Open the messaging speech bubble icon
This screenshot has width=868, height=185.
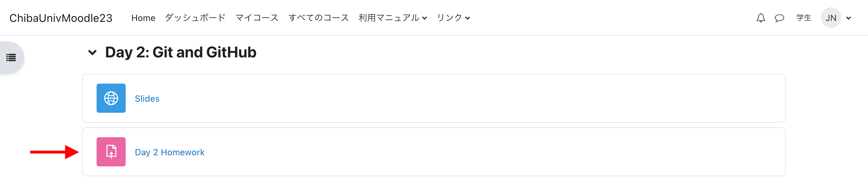779,18
